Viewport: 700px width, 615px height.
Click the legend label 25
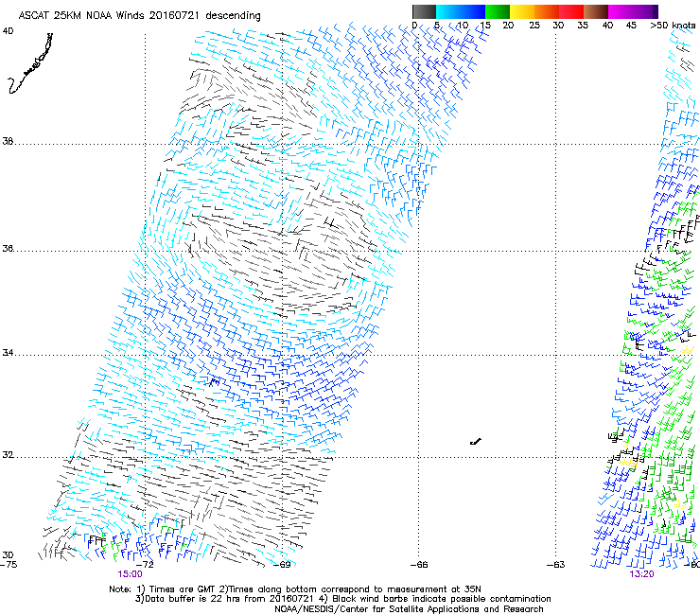[534, 26]
